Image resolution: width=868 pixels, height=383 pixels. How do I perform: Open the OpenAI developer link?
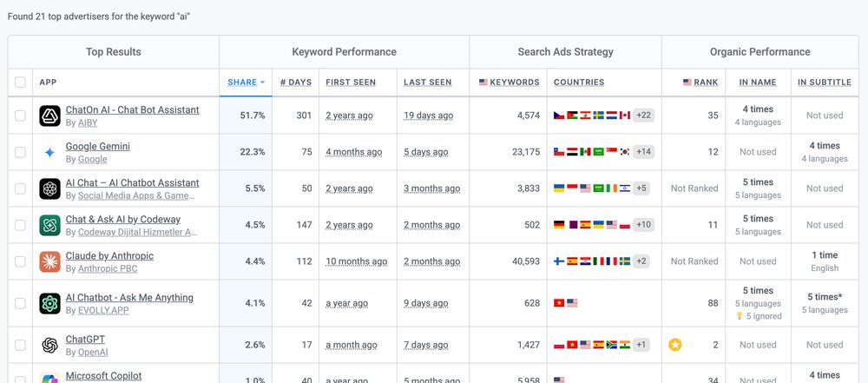click(93, 352)
